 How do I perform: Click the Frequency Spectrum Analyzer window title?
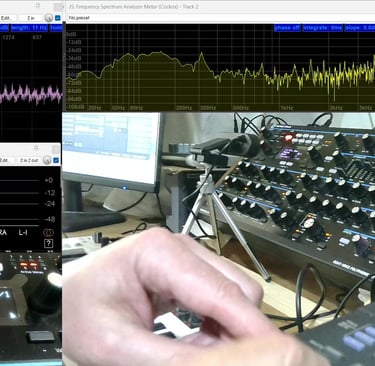coord(133,6)
